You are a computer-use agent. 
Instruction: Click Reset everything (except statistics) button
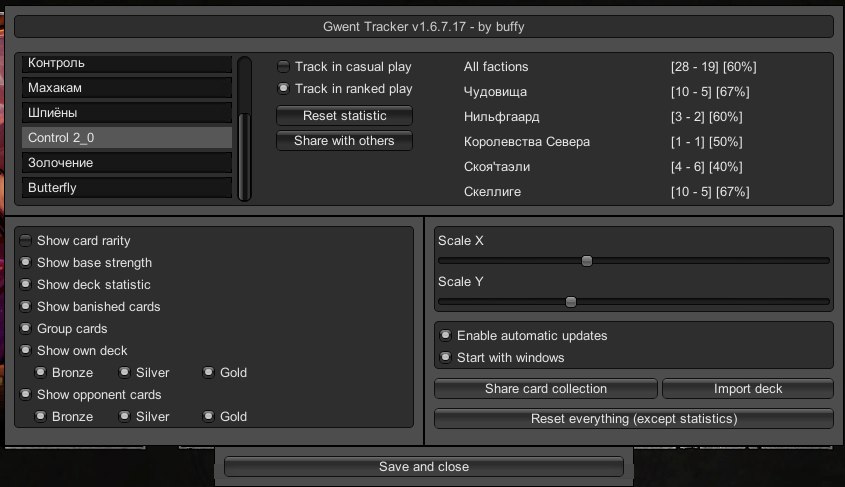click(x=633, y=419)
